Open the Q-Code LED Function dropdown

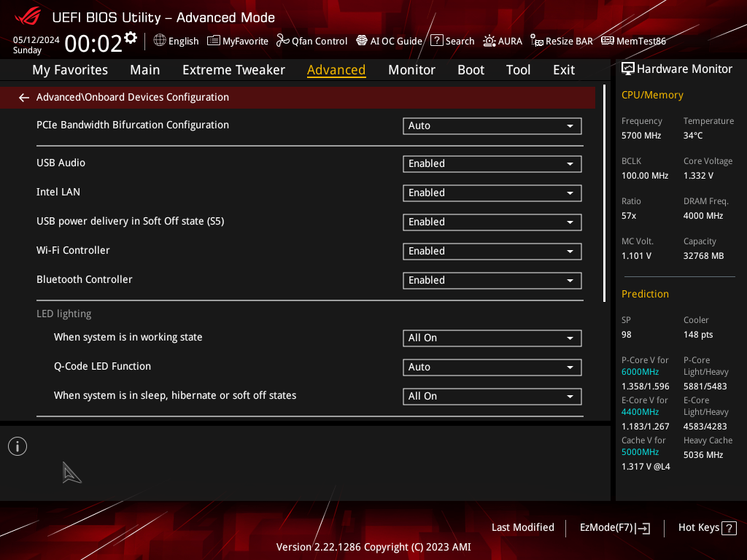492,367
